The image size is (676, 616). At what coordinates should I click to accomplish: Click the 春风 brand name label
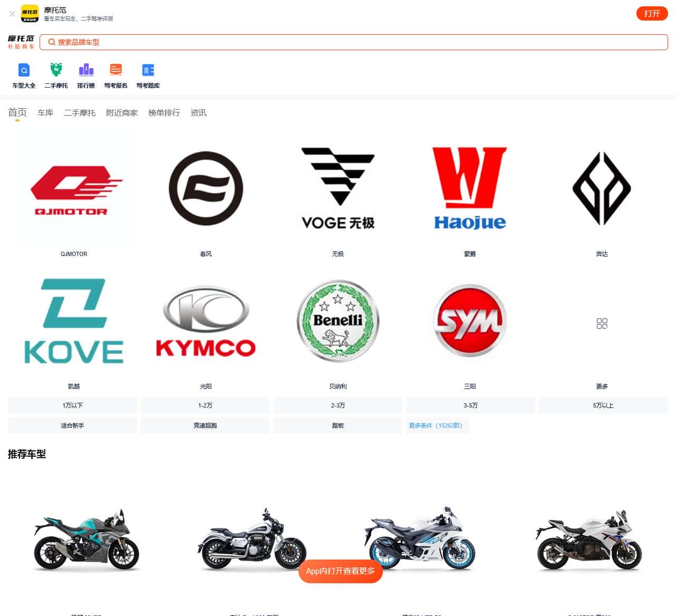click(x=206, y=254)
